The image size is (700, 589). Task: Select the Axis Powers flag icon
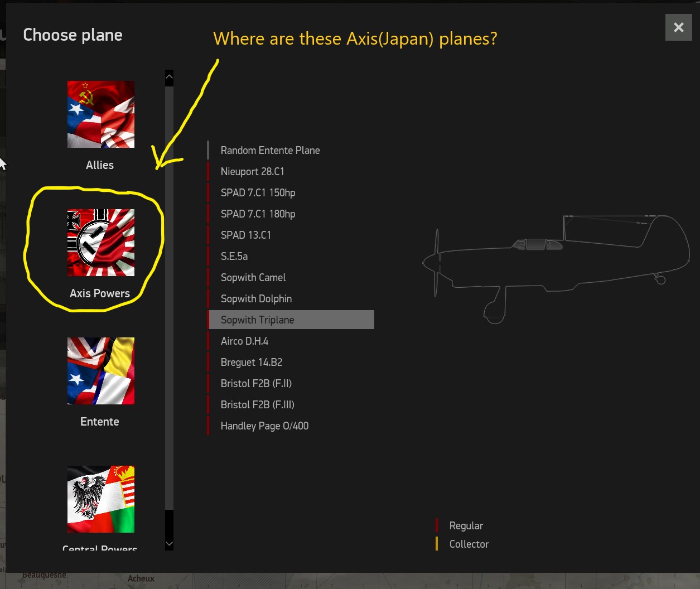101,243
